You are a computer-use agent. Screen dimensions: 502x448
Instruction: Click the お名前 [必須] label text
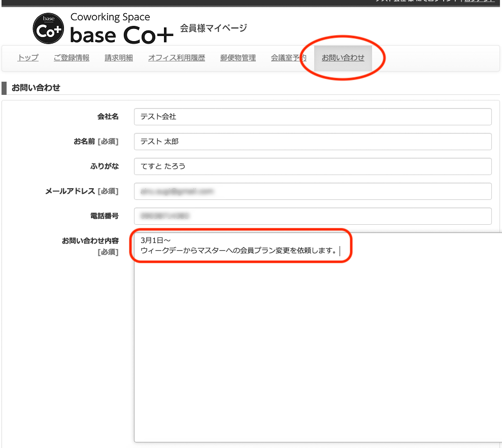tap(96, 142)
